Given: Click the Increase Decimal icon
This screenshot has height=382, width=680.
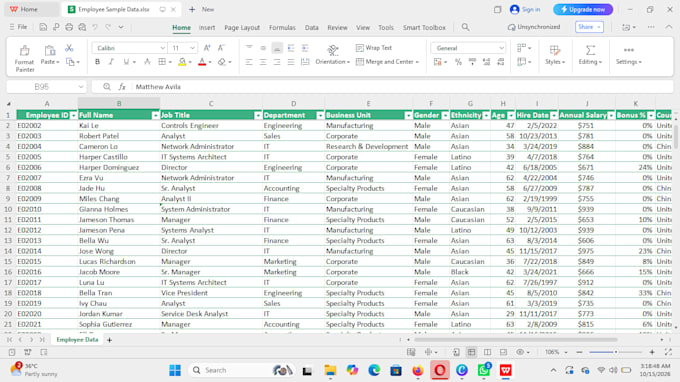Looking at the screenshot, I should point(487,62).
